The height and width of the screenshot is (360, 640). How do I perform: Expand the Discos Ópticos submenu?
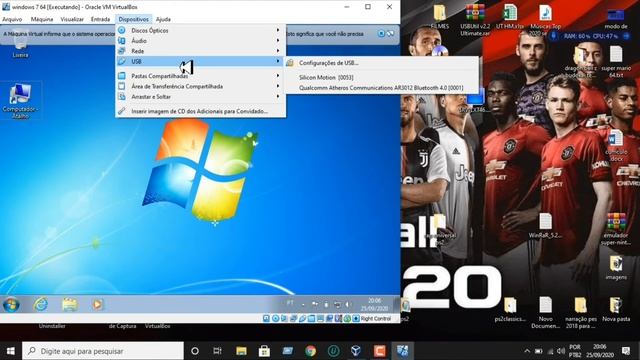tap(200, 30)
